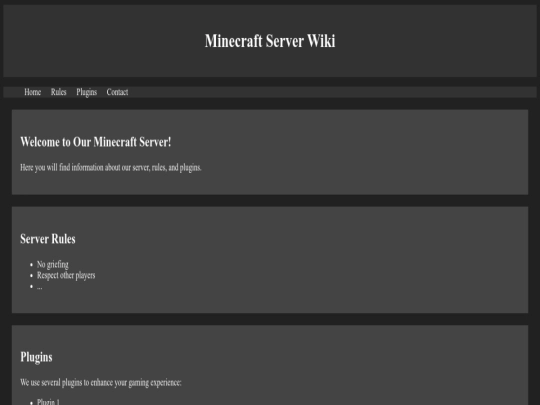This screenshot has width=540, height=405.
Task: Select the 'No griefing' rule item
Action: pyautogui.click(x=53, y=264)
